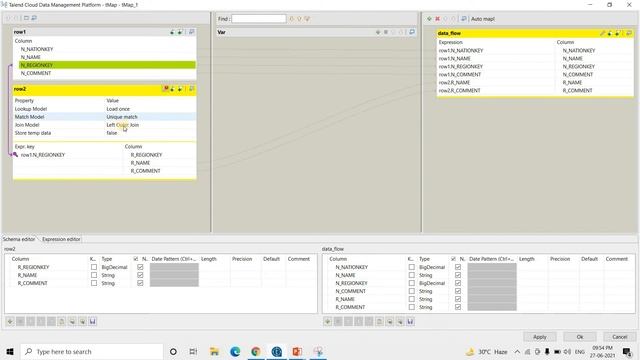Minimize the row1 input table
640x360 pixels.
coord(191,32)
